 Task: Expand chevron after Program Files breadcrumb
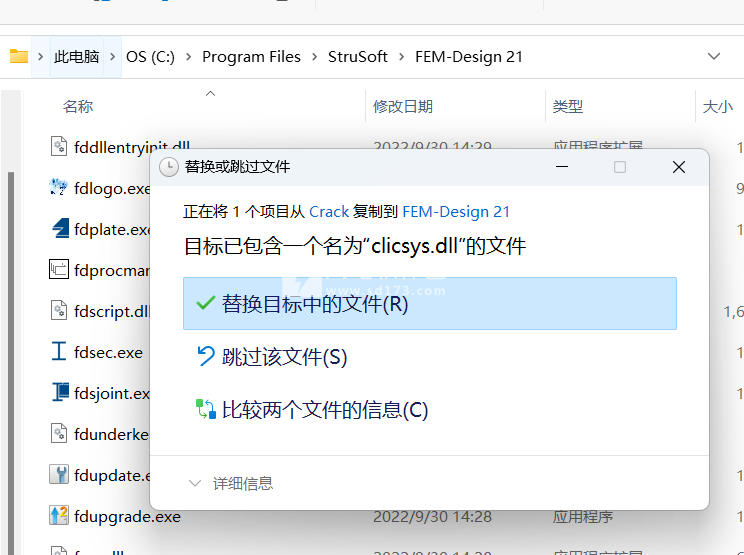[x=314, y=57]
